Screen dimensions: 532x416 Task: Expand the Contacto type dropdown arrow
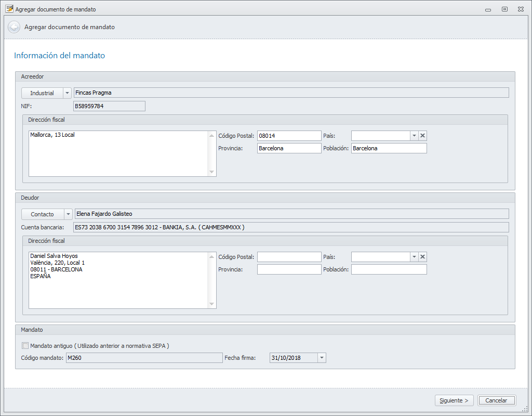tap(67, 214)
